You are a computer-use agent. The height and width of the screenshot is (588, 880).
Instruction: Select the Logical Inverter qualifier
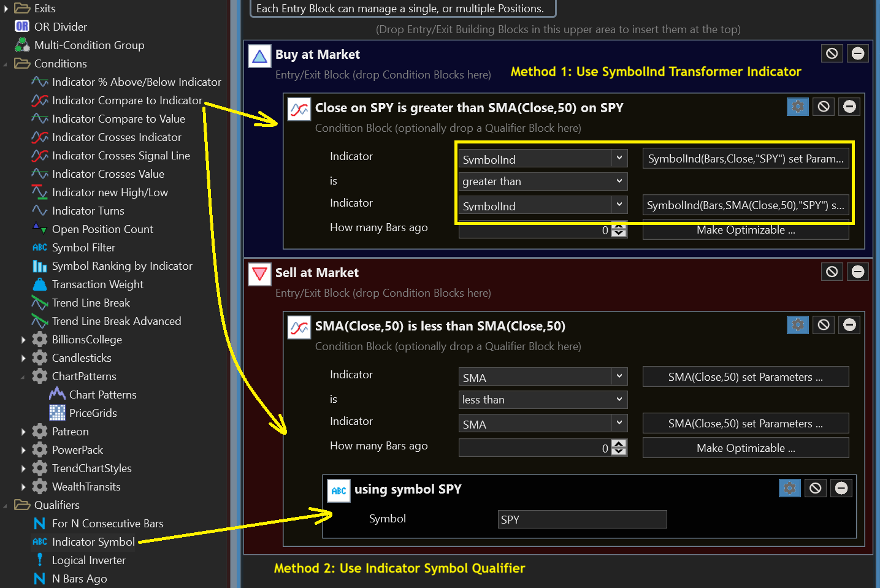coord(88,560)
